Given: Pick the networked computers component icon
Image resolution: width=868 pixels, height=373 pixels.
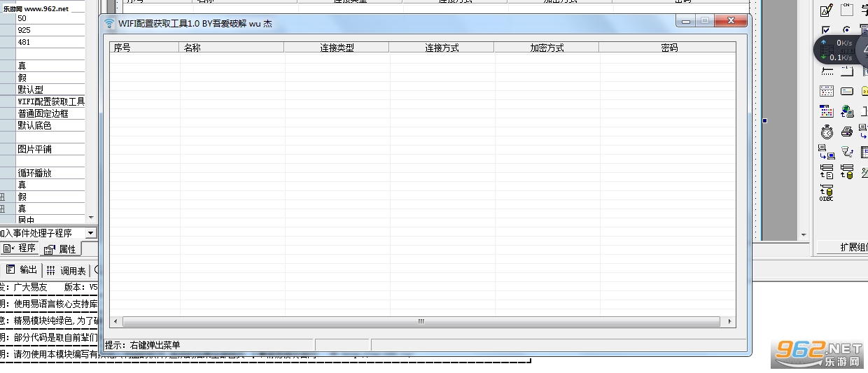Looking at the screenshot, I should 827,152.
